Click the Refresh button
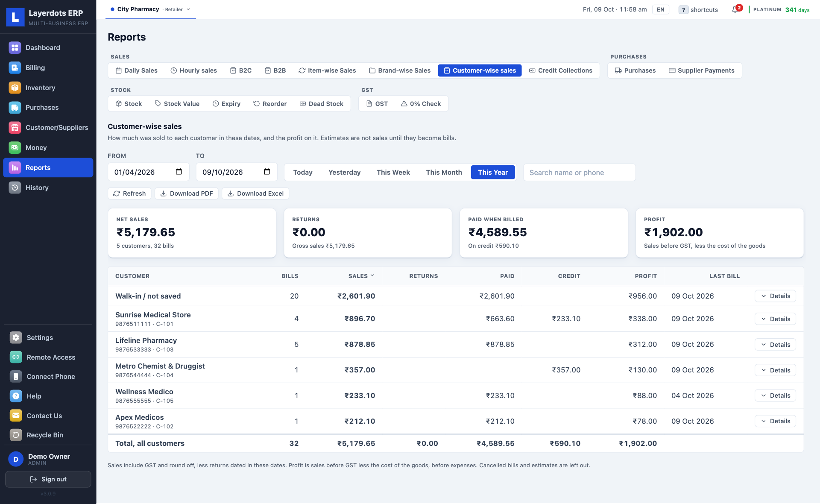 129,193
